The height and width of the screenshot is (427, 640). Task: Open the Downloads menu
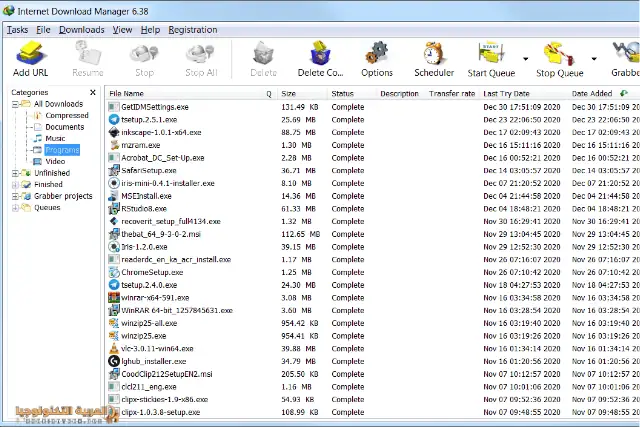(x=82, y=30)
